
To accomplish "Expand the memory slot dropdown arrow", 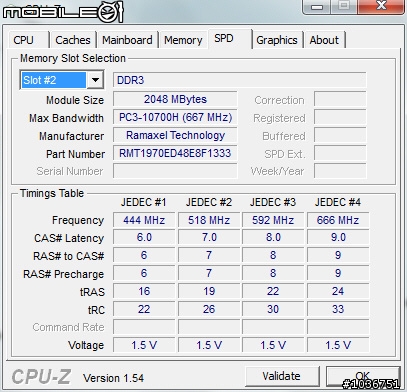I will (95, 80).
